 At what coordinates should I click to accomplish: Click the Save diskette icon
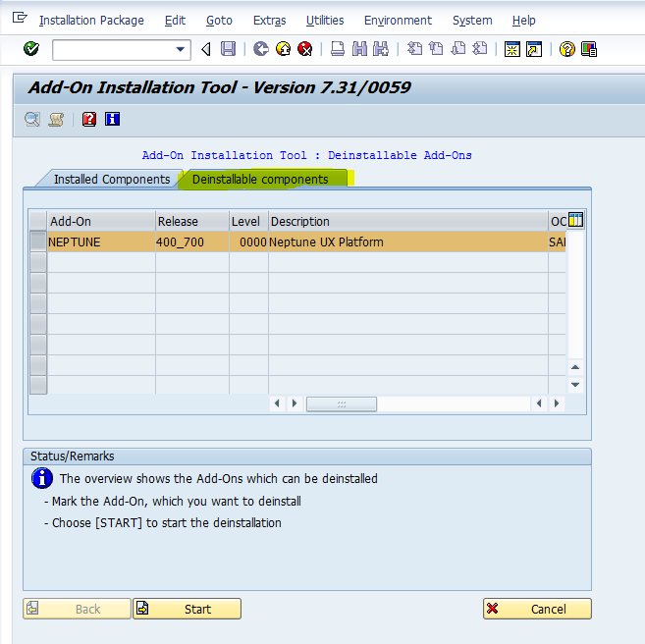228,49
